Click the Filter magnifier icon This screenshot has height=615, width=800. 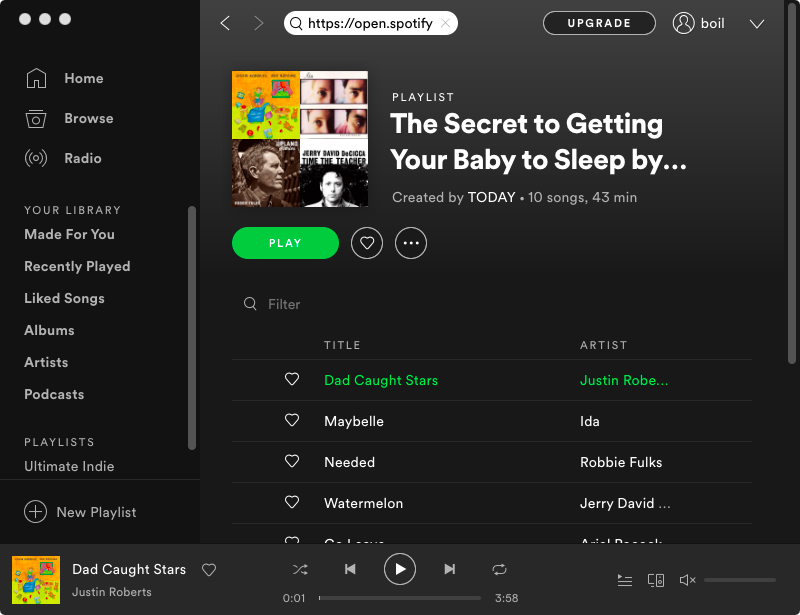tap(250, 304)
